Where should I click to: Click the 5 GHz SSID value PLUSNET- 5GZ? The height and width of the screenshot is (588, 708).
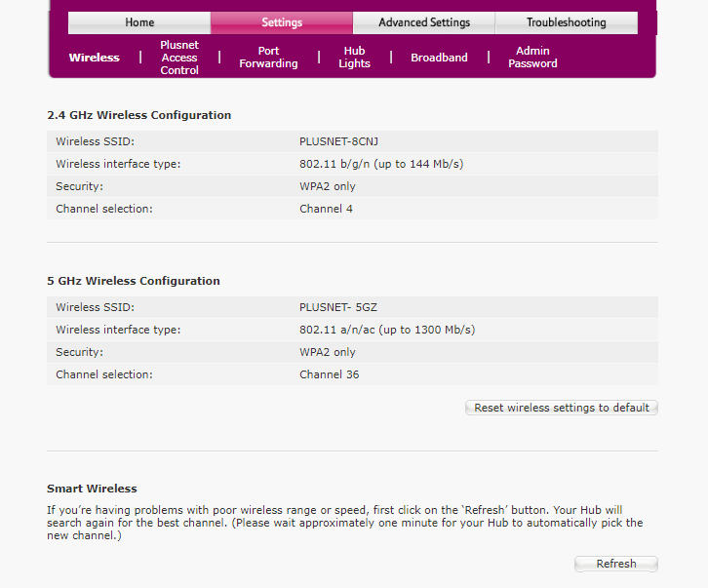[336, 307]
